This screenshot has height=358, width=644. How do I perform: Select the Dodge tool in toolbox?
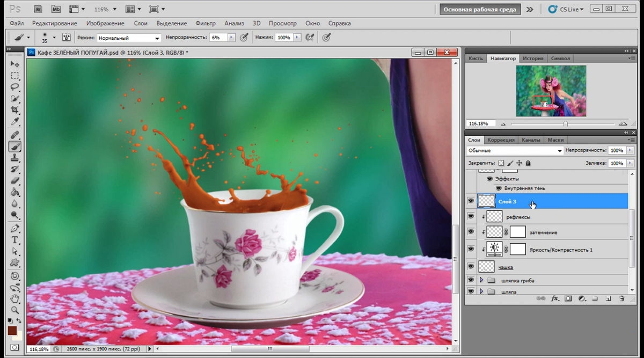(15, 215)
